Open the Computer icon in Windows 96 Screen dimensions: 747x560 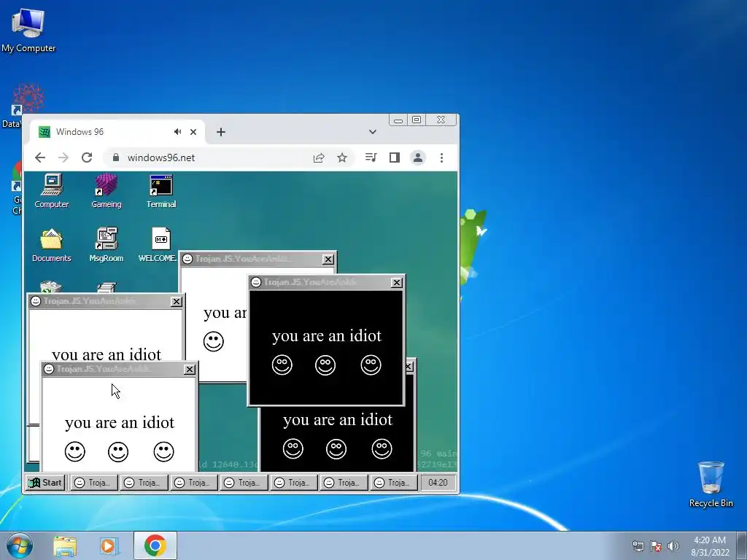pyautogui.click(x=52, y=191)
